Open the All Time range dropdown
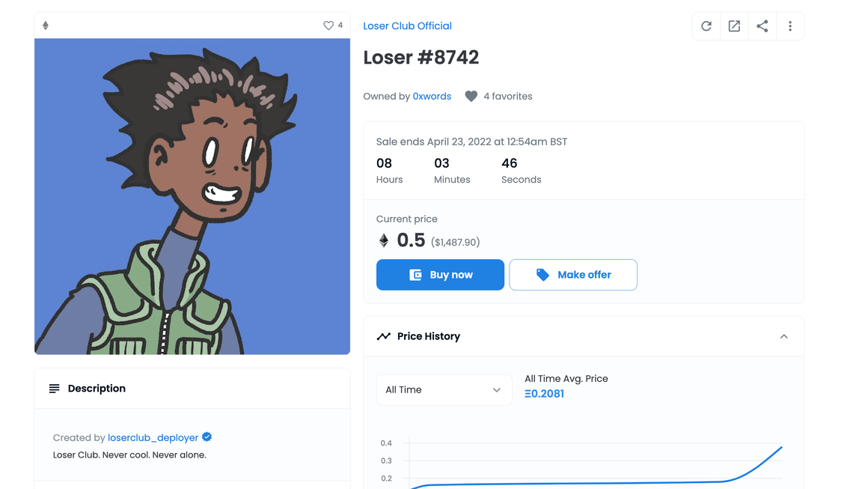This screenshot has height=489, width=868. pyautogui.click(x=444, y=390)
